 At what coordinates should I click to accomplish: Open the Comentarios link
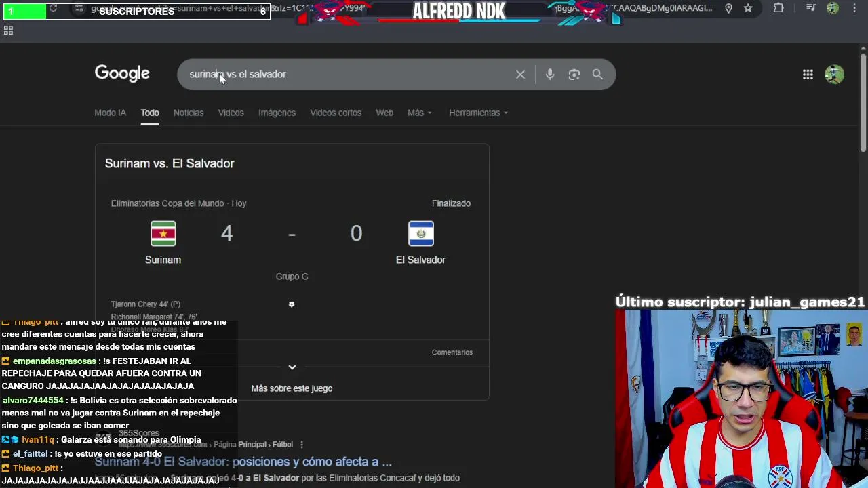click(x=452, y=352)
